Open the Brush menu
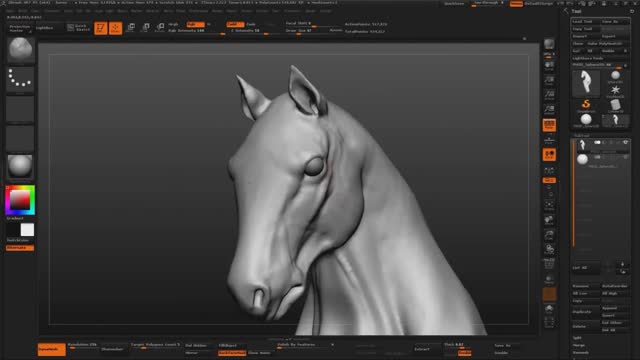The height and width of the screenshot is (360, 640). pyautogui.click(x=22, y=11)
